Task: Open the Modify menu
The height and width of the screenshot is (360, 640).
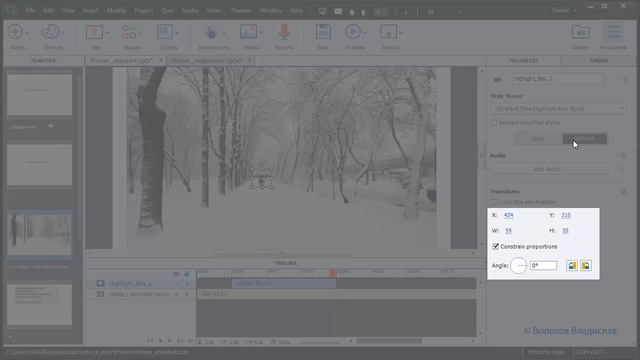Action: [116, 11]
